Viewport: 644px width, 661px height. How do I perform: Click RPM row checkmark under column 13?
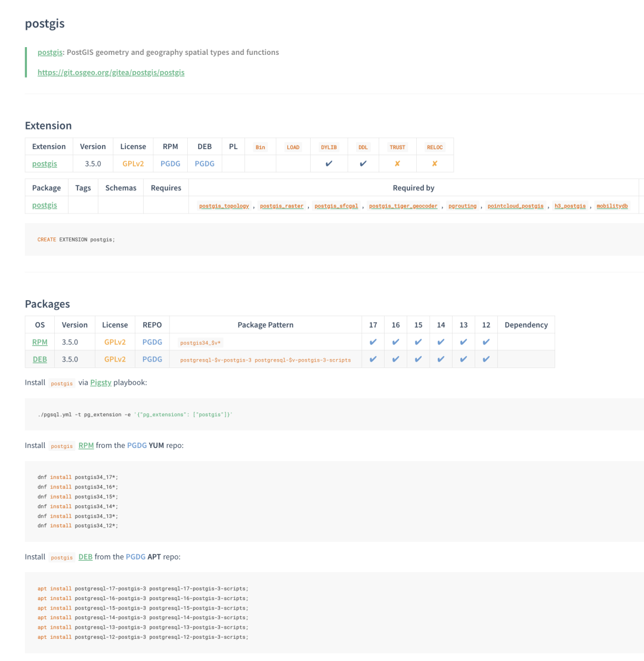click(x=463, y=342)
